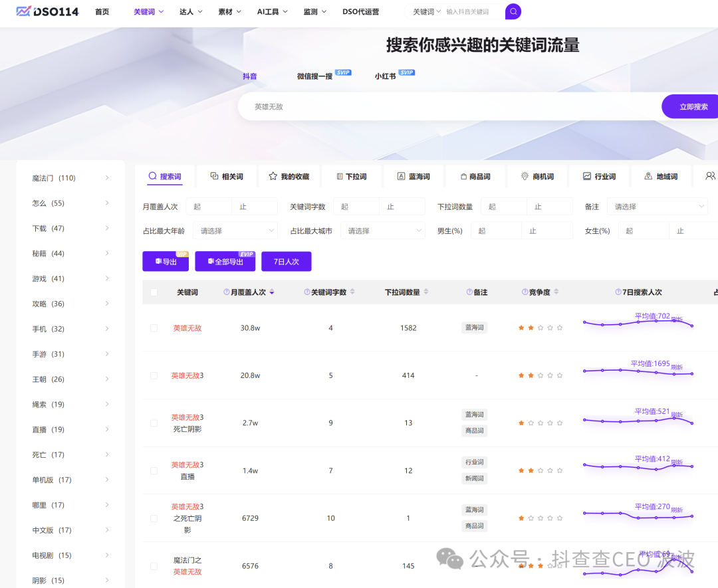This screenshot has height=588, width=718.
Task: Open the 占比最大年龄 dropdown
Action: 235,229
